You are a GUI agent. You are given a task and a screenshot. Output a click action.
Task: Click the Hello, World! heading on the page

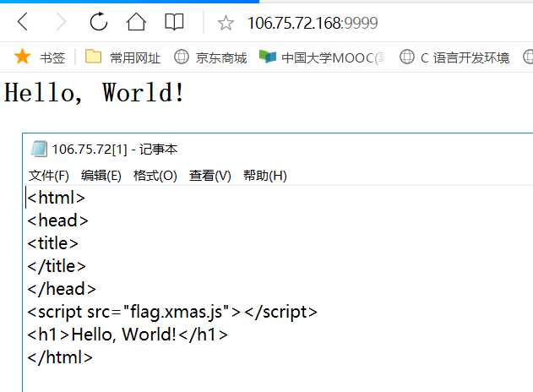[94, 92]
